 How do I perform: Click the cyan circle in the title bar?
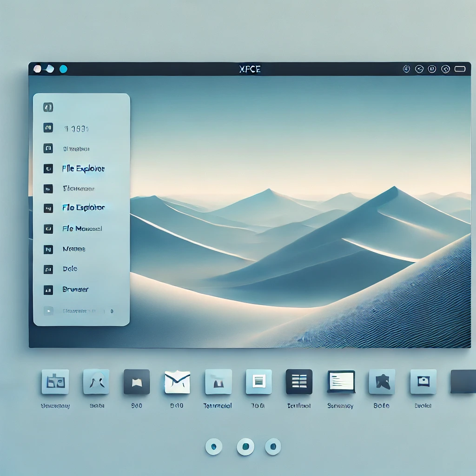[x=63, y=69]
